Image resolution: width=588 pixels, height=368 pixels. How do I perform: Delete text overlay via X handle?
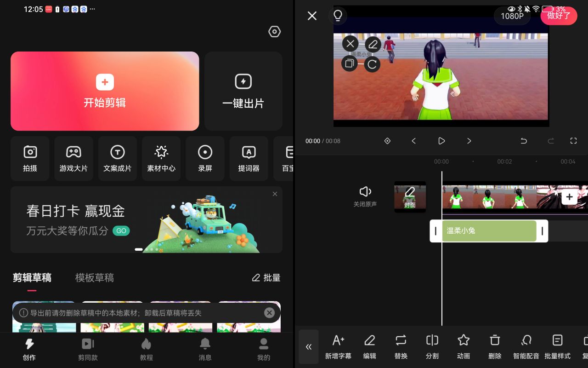[350, 44]
